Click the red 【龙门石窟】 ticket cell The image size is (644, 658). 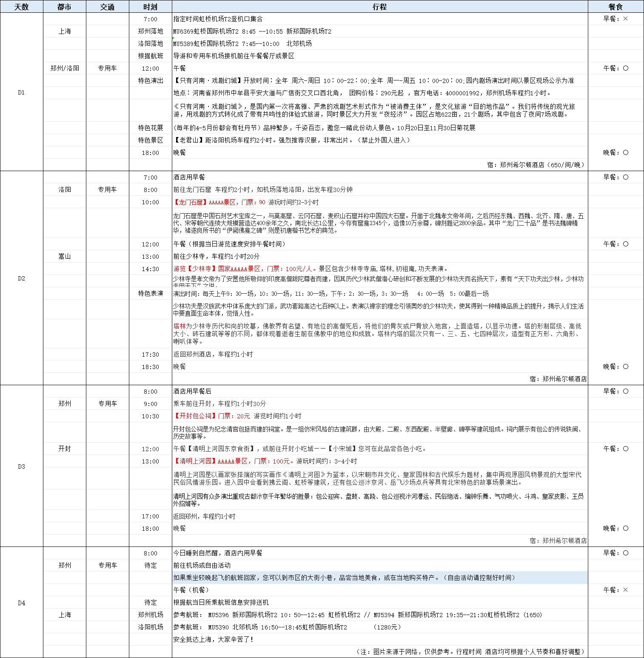pyautogui.click(x=246, y=202)
